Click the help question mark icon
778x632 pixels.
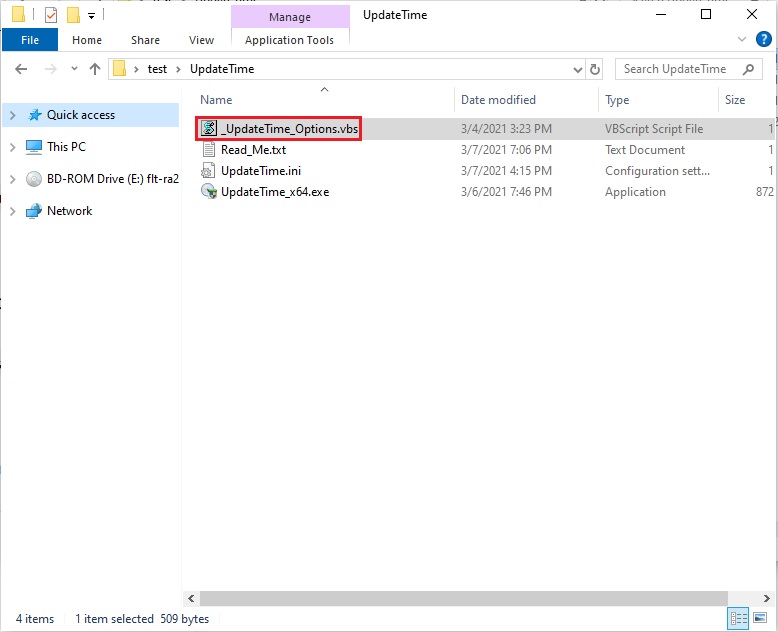[764, 39]
